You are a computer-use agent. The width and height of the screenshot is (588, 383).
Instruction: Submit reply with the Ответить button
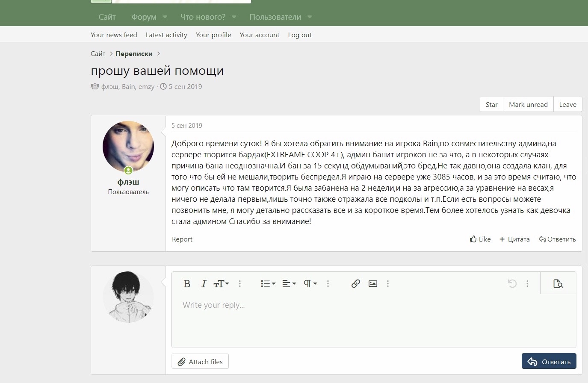coord(549,362)
